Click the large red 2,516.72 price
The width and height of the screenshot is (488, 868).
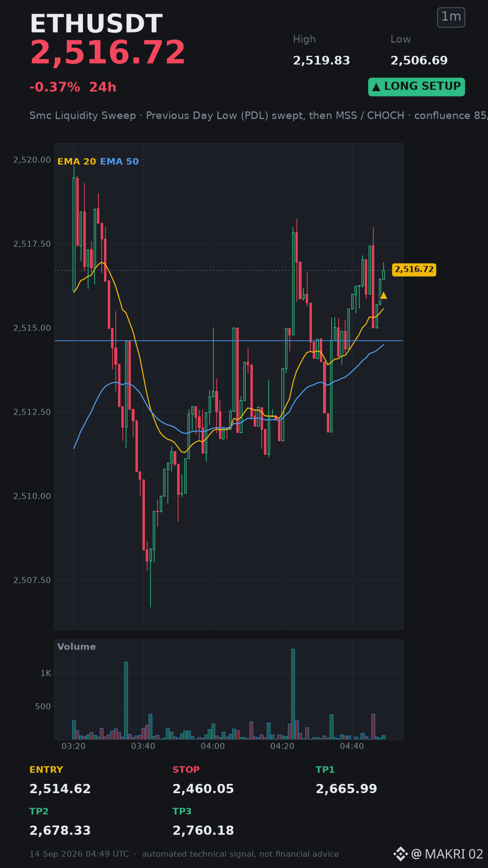pyautogui.click(x=107, y=53)
